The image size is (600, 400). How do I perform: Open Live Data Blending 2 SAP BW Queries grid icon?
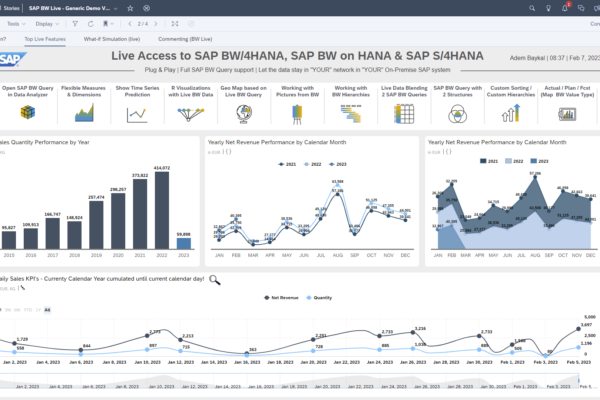click(404, 114)
